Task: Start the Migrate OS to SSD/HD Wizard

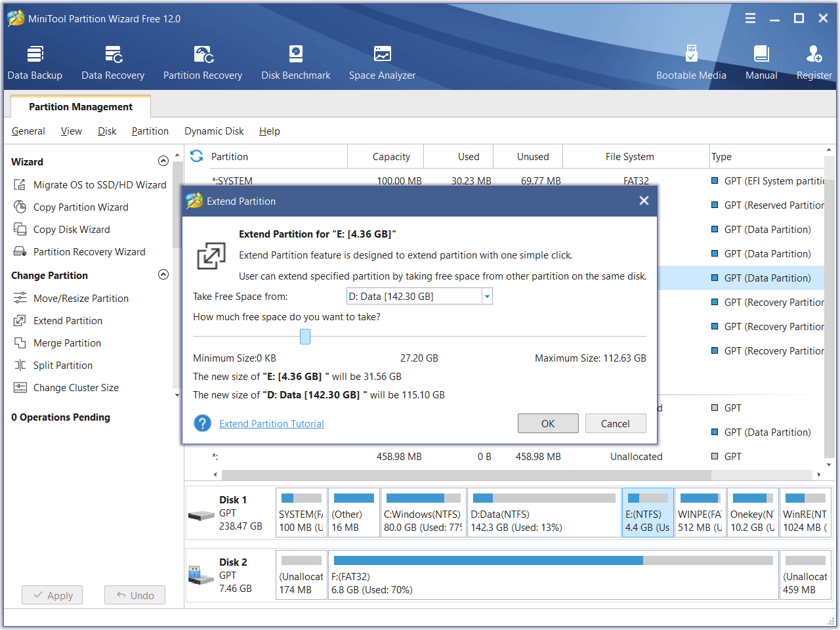Action: coord(90,185)
